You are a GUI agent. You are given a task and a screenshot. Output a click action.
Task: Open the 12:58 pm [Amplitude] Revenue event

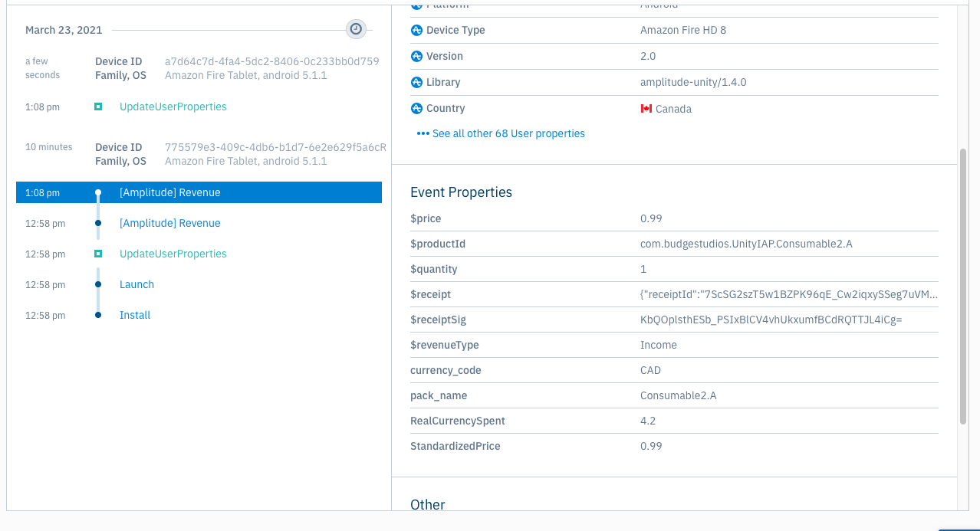pyautogui.click(x=170, y=223)
